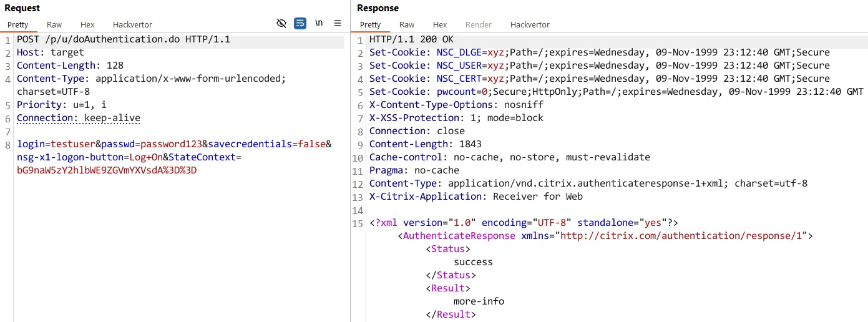Open the hamburger options menu in Request panel
This screenshot has width=868, height=322.
coord(338,24)
